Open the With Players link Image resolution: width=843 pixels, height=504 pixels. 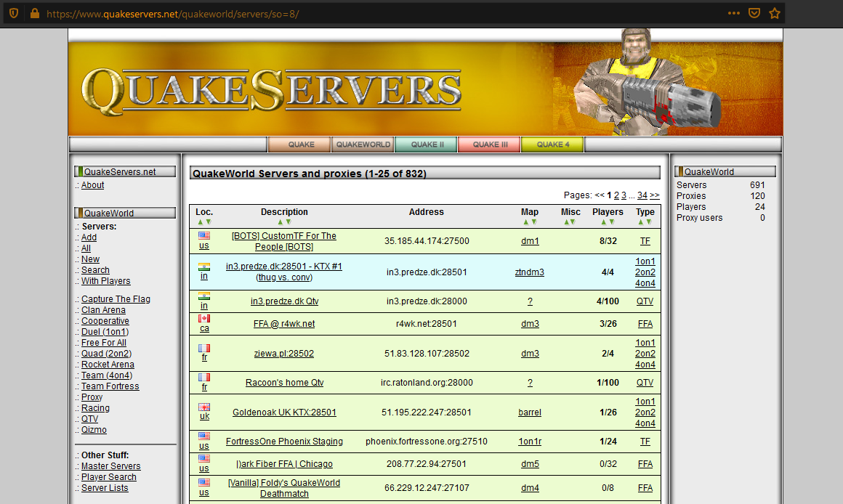point(106,281)
